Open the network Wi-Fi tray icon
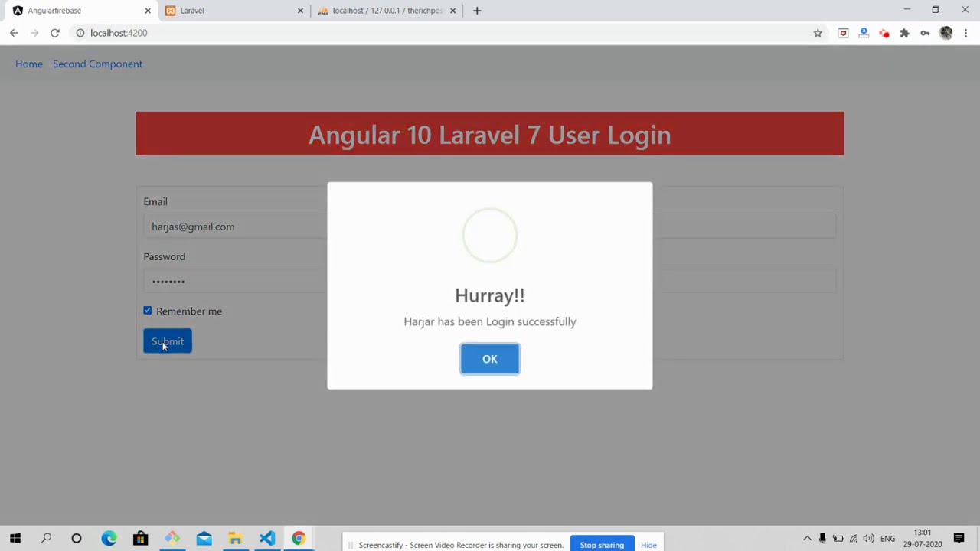Viewport: 980px width, 551px height. click(854, 539)
